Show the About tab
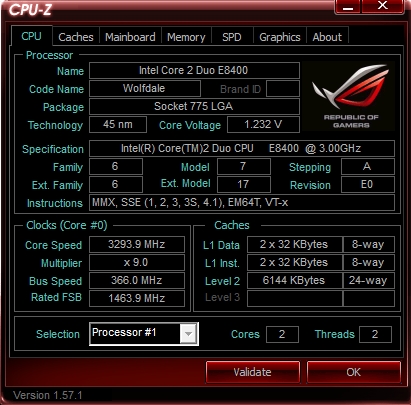This screenshot has height=405, width=411. click(327, 37)
